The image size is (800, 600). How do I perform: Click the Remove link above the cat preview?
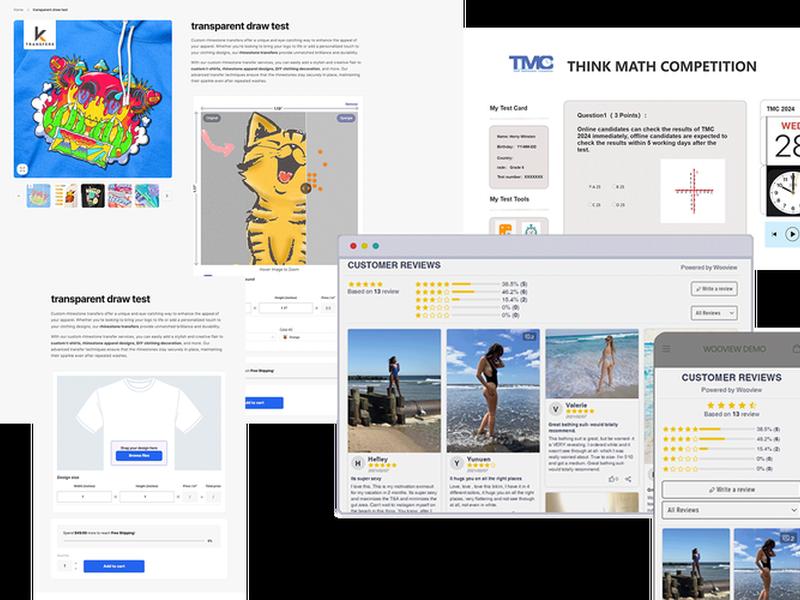pyautogui.click(x=352, y=104)
